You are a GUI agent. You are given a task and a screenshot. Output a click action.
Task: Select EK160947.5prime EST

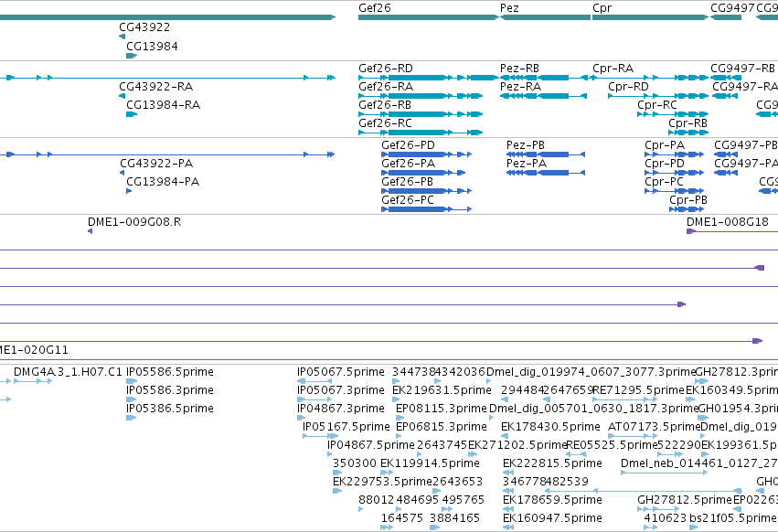[553, 518]
